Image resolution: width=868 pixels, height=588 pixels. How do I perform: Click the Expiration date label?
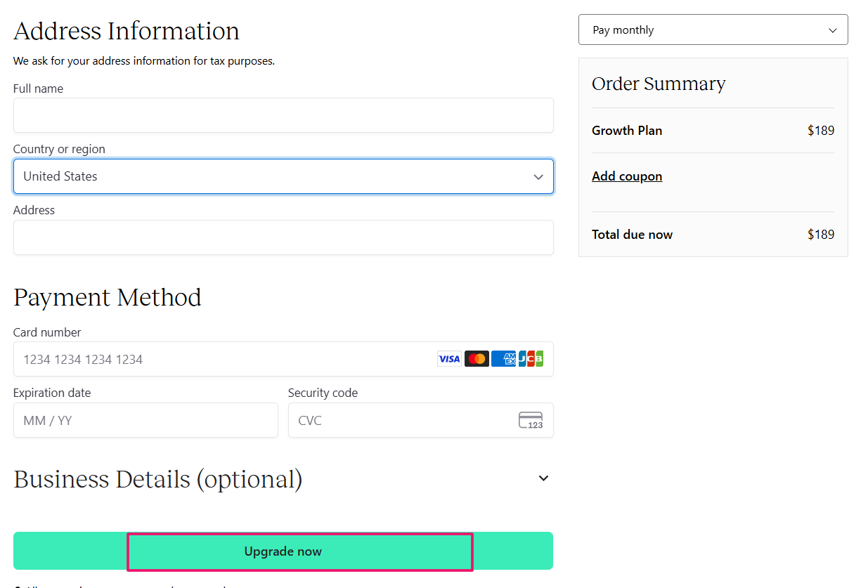(52, 393)
